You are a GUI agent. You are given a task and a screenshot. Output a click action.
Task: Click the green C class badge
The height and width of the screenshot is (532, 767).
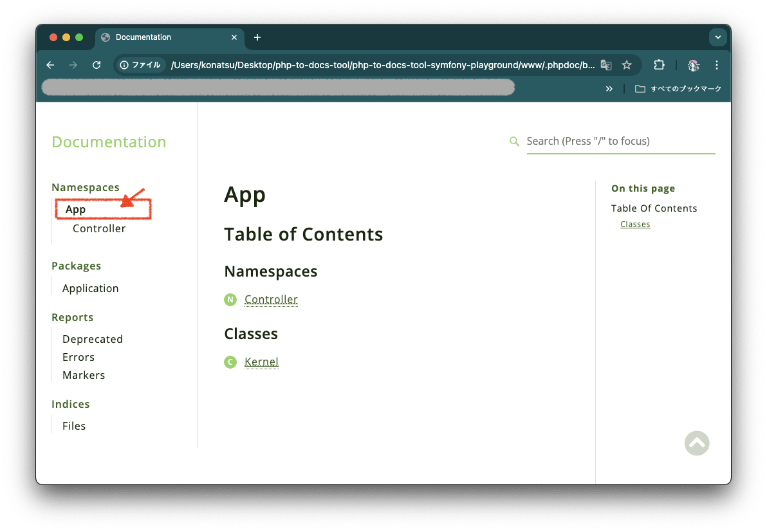[230, 362]
